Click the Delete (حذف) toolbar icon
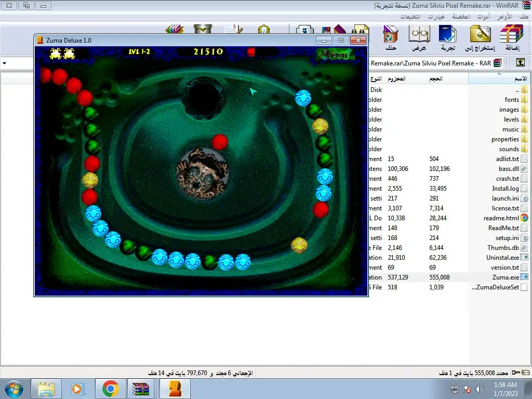The width and height of the screenshot is (532, 399). 391,37
